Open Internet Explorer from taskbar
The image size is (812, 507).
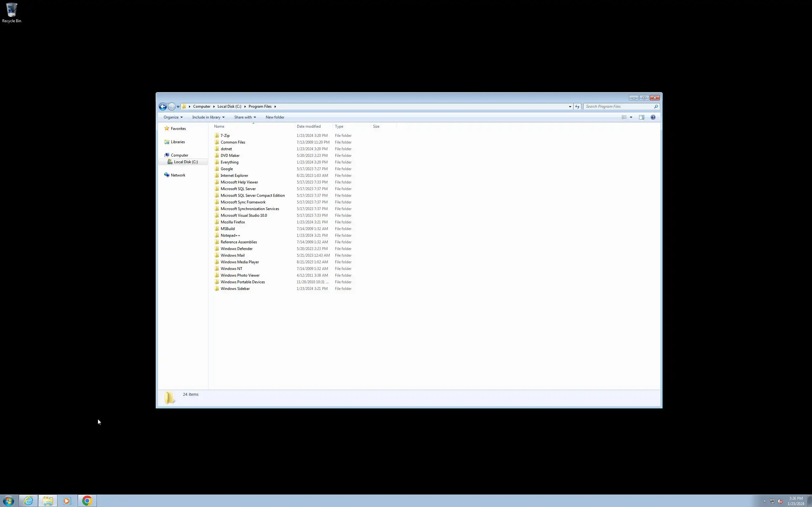(x=29, y=501)
